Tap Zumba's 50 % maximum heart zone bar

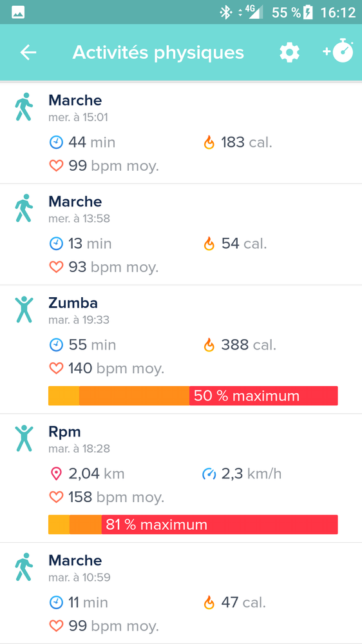(193, 396)
